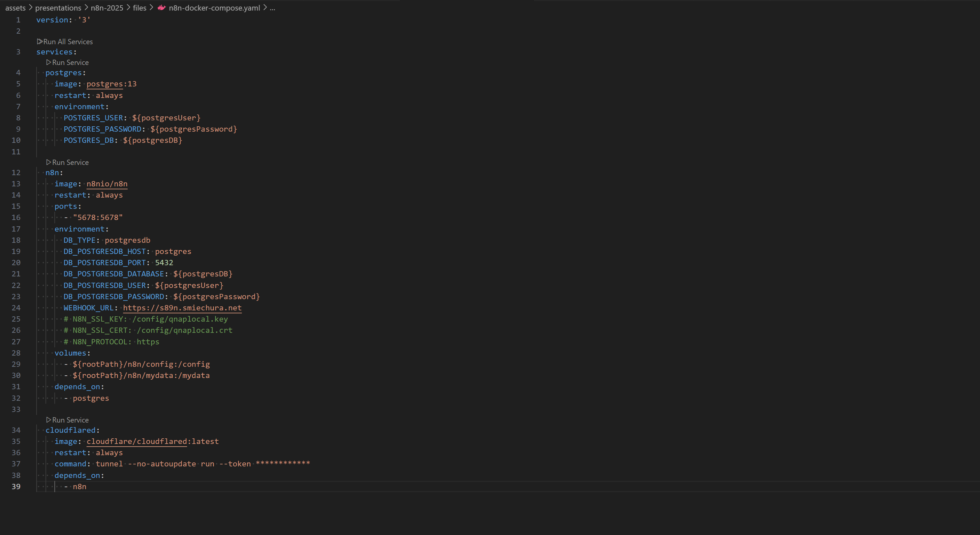Viewport: 980px width, 535px height.
Task: Place cursor on the DB_TYPE value
Action: (x=127, y=240)
